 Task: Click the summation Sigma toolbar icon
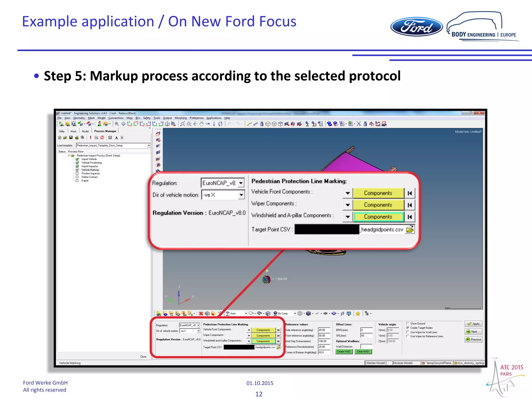pyautogui.click(x=307, y=124)
